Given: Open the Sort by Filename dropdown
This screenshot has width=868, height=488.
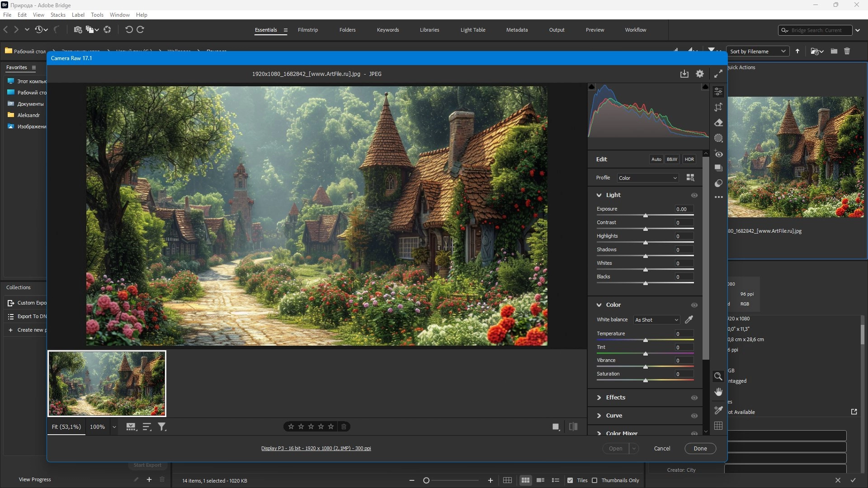Looking at the screenshot, I should (758, 52).
